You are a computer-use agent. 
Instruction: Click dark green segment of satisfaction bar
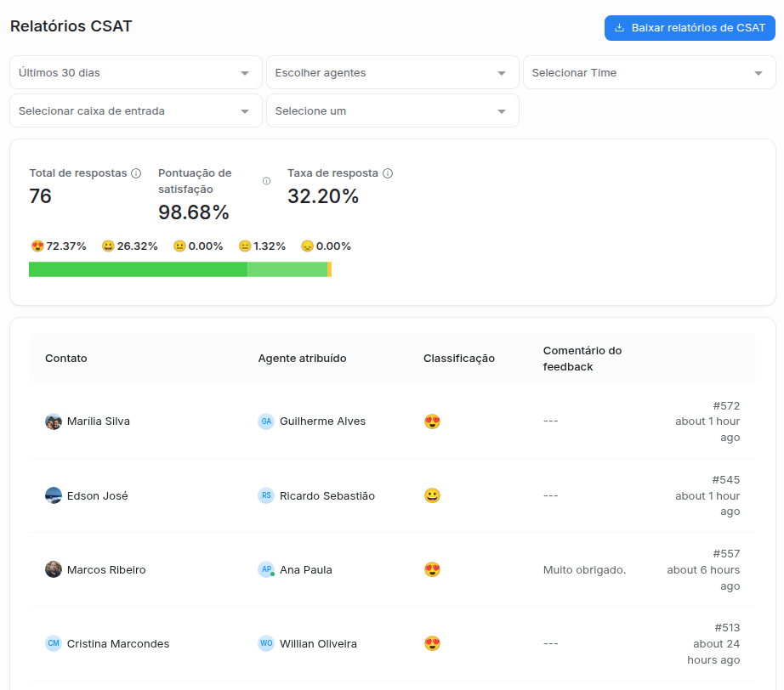tap(138, 269)
